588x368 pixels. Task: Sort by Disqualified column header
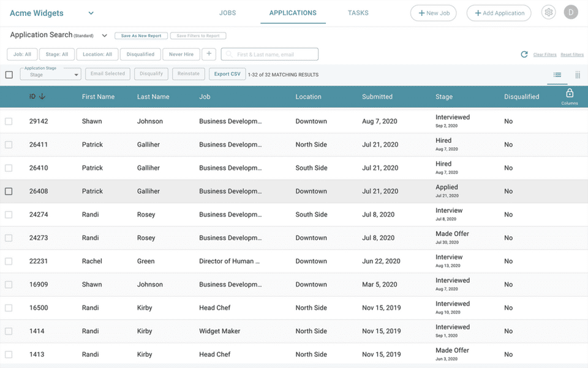click(x=521, y=96)
